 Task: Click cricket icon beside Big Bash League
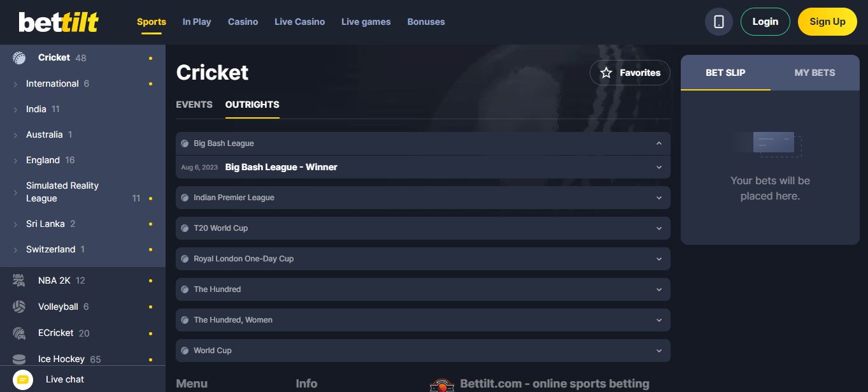[185, 143]
